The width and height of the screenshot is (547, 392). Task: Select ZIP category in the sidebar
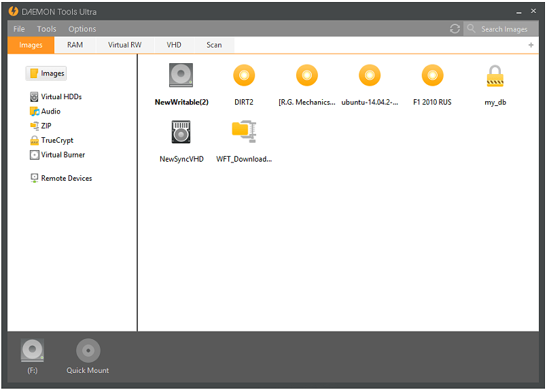41,126
